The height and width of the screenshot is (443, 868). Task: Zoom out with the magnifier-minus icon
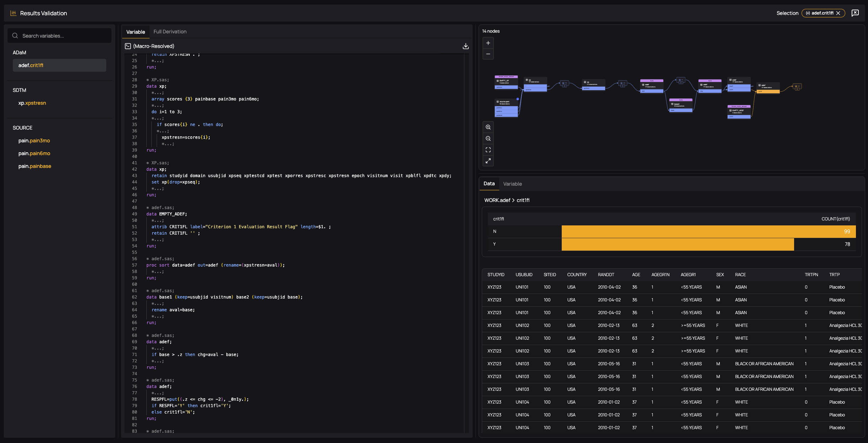(488, 138)
